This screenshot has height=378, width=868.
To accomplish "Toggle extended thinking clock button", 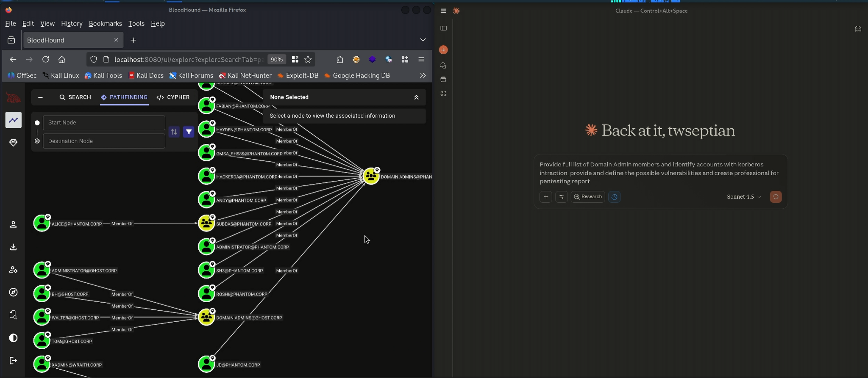I will (614, 197).
